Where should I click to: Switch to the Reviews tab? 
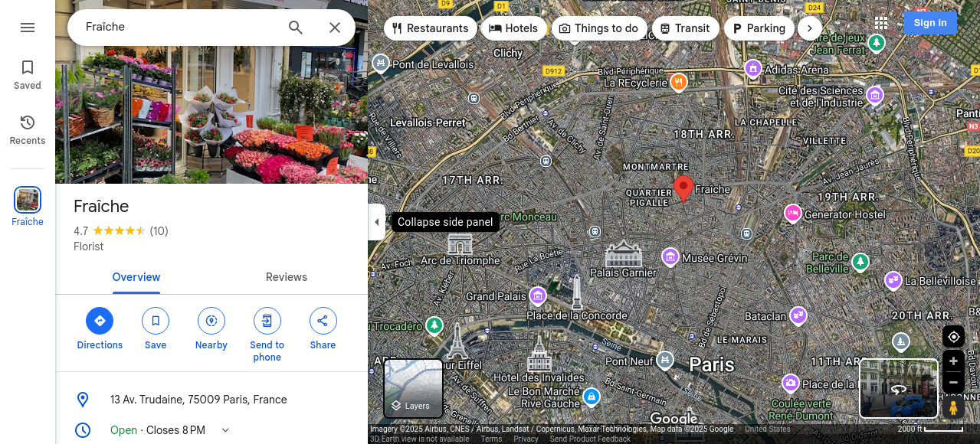[287, 277]
